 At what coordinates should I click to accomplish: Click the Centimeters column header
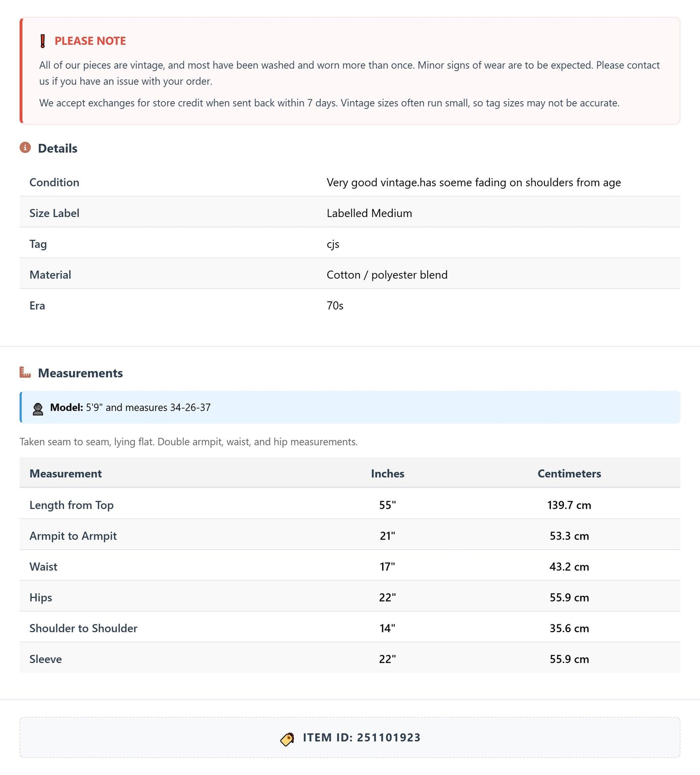[569, 474]
